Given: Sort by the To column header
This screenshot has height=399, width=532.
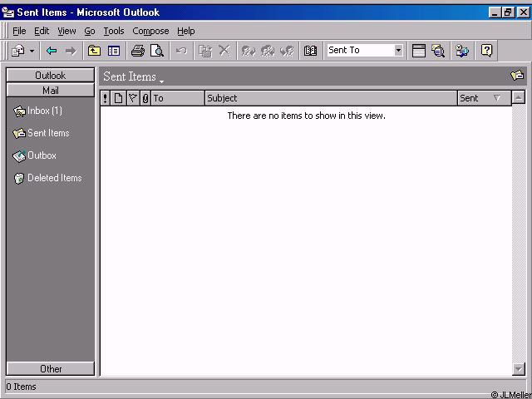Looking at the screenshot, I should tap(178, 98).
